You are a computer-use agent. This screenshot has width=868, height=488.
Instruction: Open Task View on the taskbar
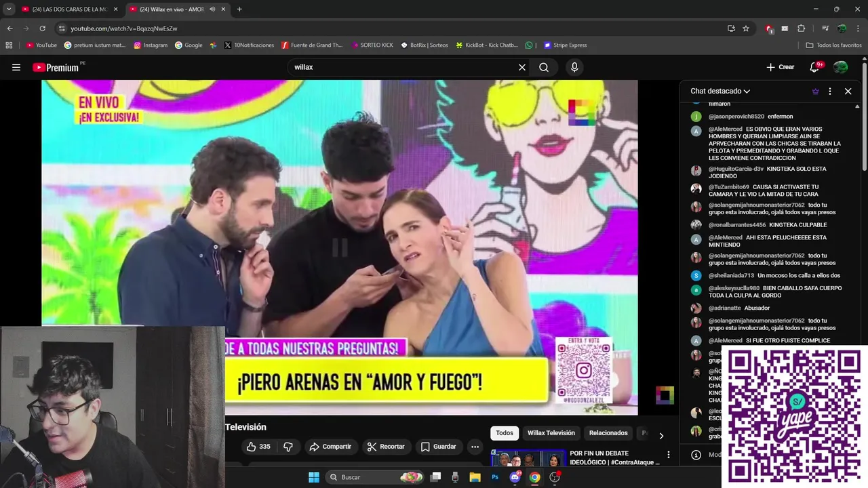click(x=436, y=477)
